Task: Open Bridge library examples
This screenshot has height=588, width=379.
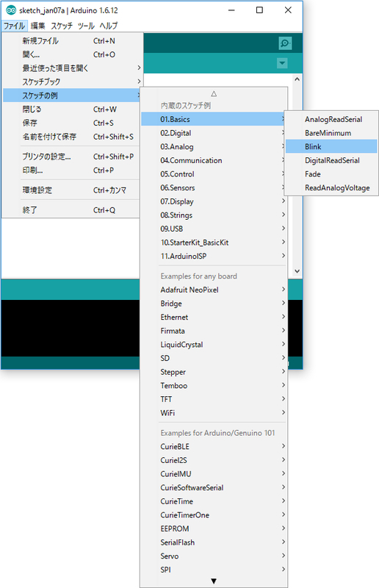Action: point(214,304)
